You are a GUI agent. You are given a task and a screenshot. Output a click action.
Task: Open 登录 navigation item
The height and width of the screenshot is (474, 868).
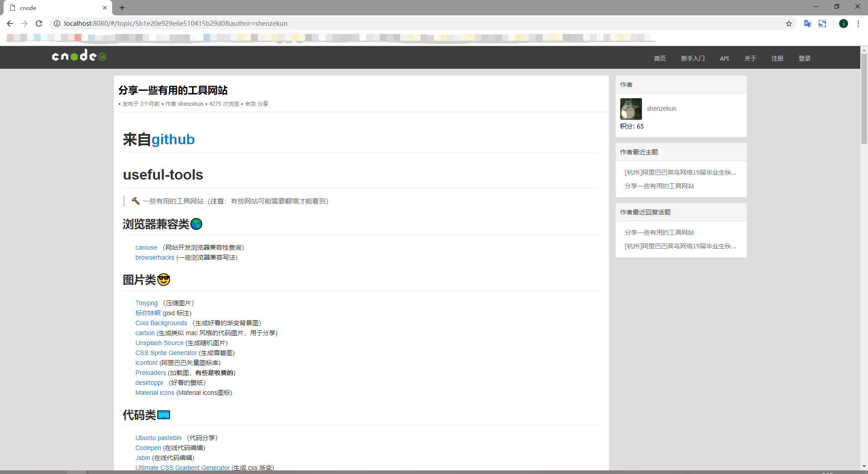804,58
